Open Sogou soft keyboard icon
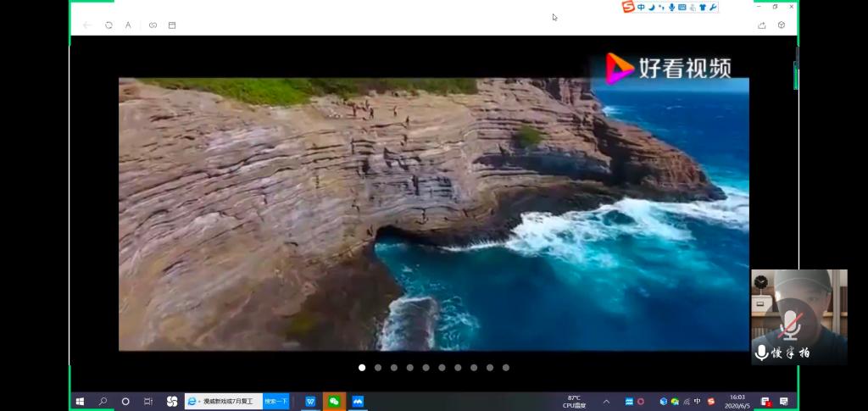 (682, 7)
